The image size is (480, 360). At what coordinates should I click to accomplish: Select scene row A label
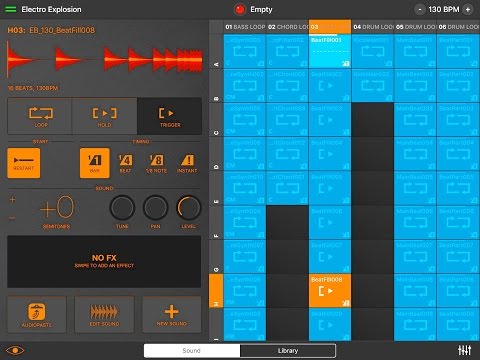pos(216,51)
